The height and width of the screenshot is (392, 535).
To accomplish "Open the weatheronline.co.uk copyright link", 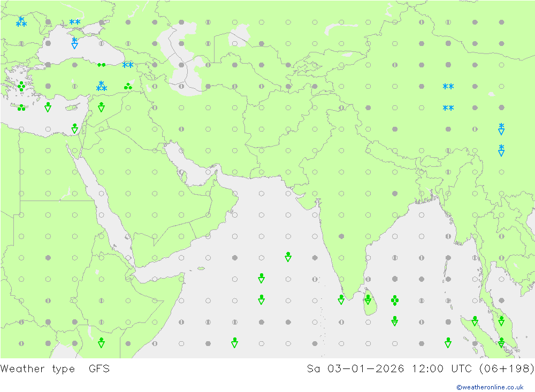I will click(x=490, y=387).
